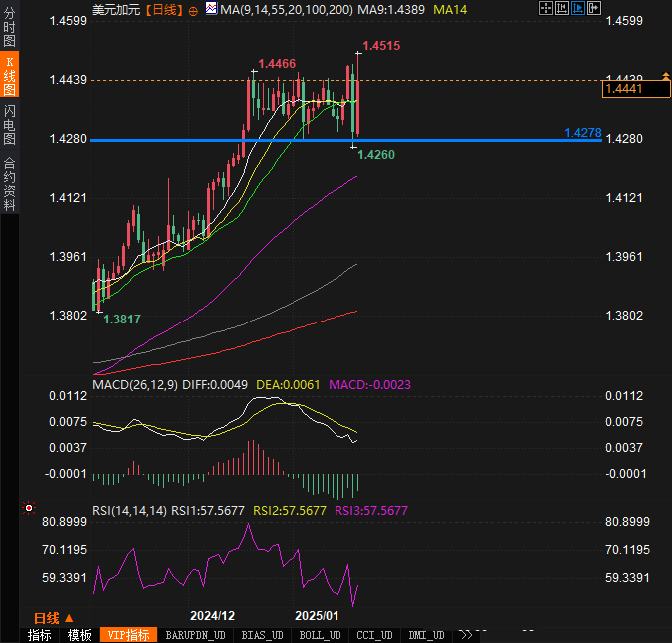Image resolution: width=672 pixels, height=643 pixels.
Task: Click the CCI_UD indicator button
Action: [x=374, y=635]
